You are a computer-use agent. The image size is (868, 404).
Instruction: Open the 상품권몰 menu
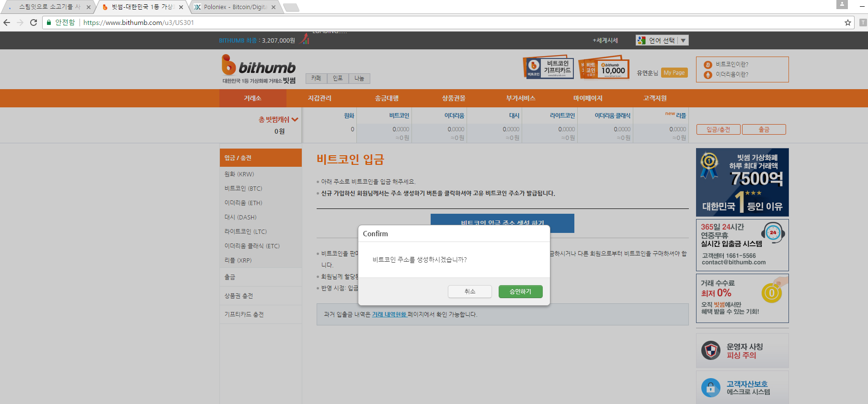coord(454,98)
